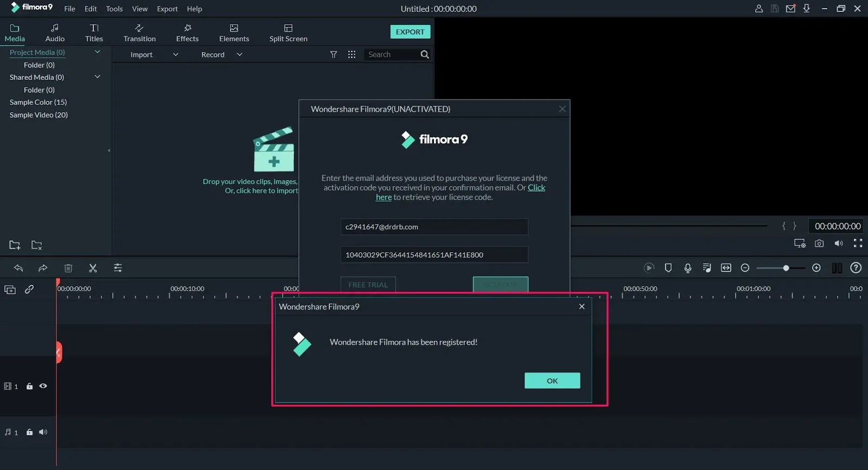Viewport: 868px width, 470px height.
Task: Switch to the Effects tab
Action: (x=187, y=33)
